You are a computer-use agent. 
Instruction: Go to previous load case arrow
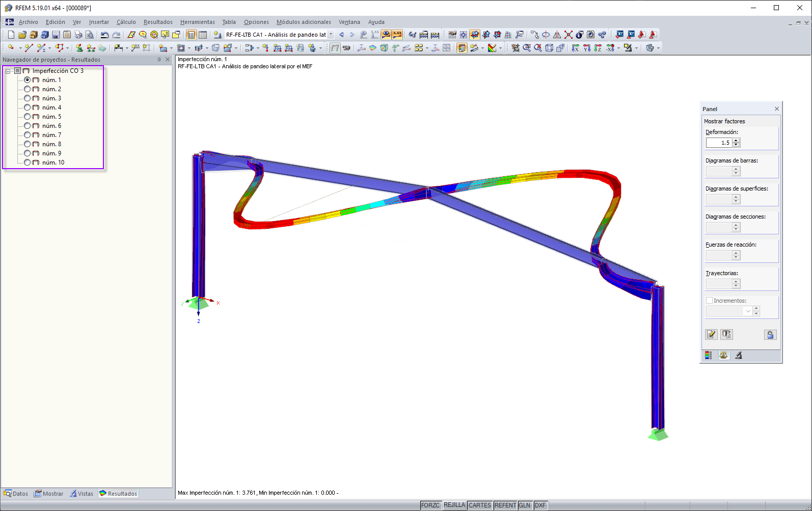[x=341, y=35]
